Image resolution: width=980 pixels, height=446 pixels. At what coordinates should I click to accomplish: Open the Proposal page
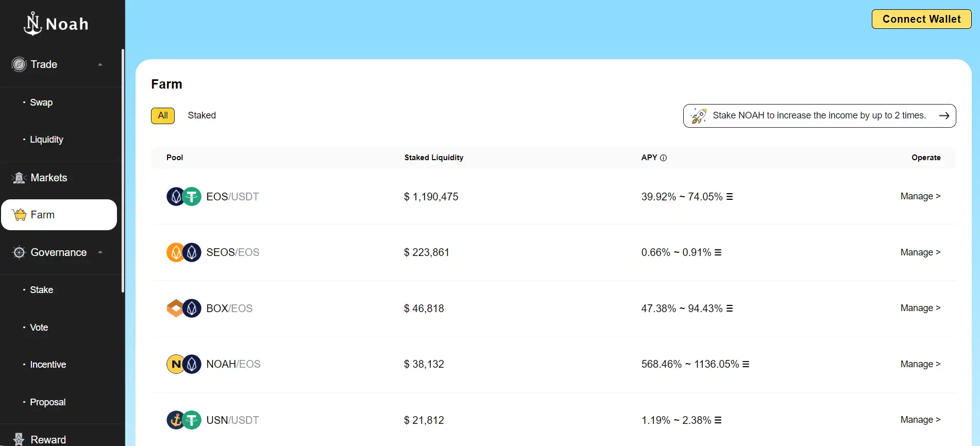point(47,402)
